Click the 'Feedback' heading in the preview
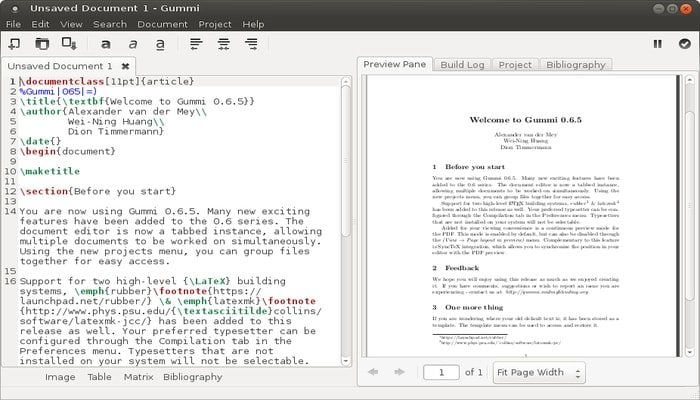Image resolution: width=700 pixels, height=400 pixels. coord(462,268)
